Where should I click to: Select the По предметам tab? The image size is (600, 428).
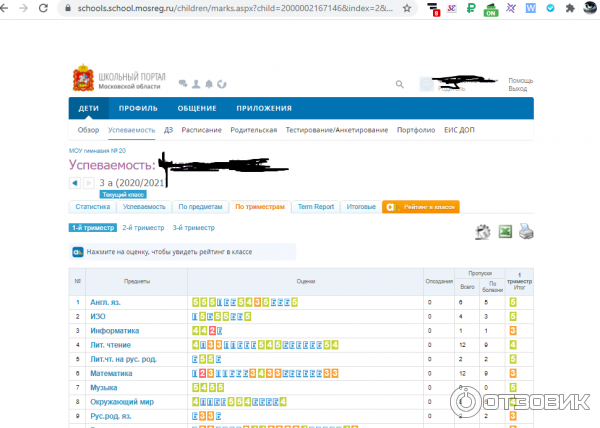pyautogui.click(x=198, y=207)
